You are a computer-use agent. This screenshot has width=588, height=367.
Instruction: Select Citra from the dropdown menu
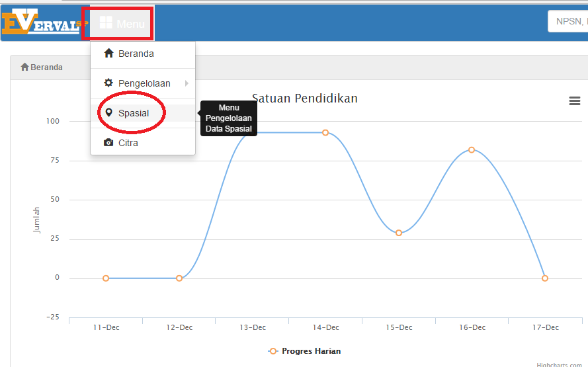[143, 143]
